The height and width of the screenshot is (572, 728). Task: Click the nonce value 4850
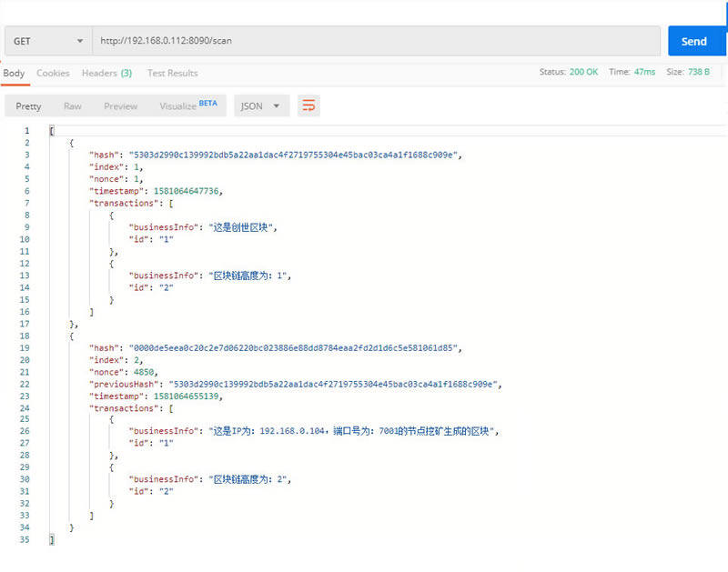click(143, 372)
